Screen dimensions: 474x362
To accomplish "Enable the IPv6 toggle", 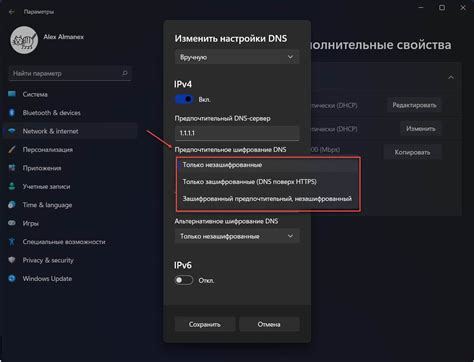I will tap(184, 280).
